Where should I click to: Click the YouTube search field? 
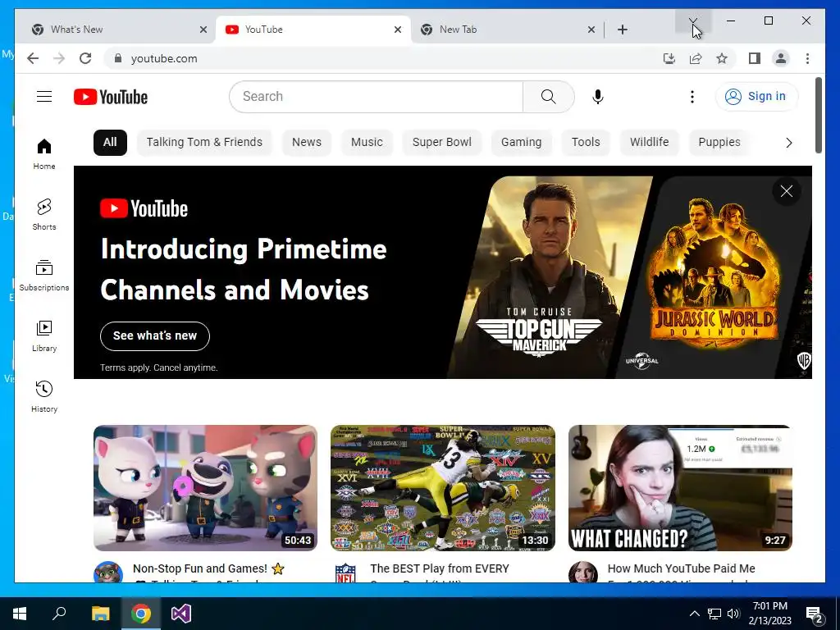(x=376, y=97)
